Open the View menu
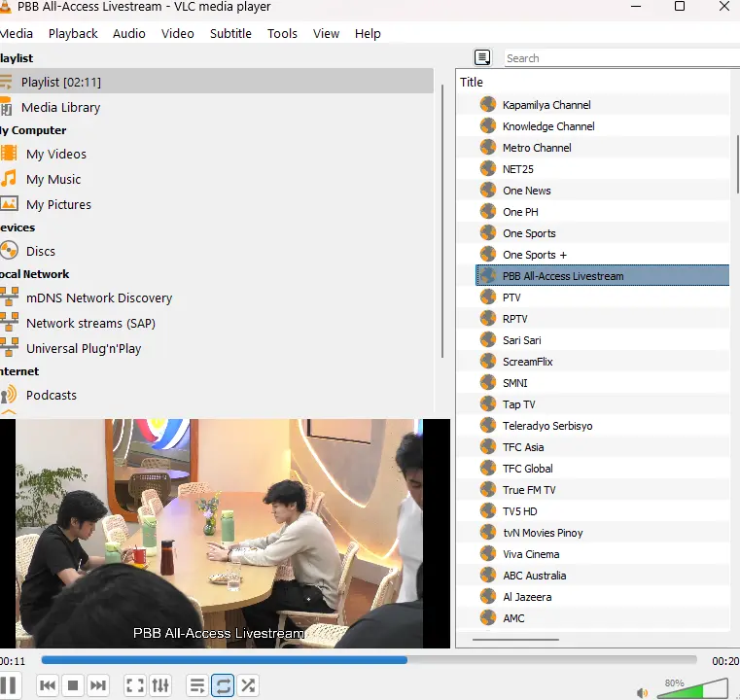This screenshot has width=740, height=700. pos(326,33)
